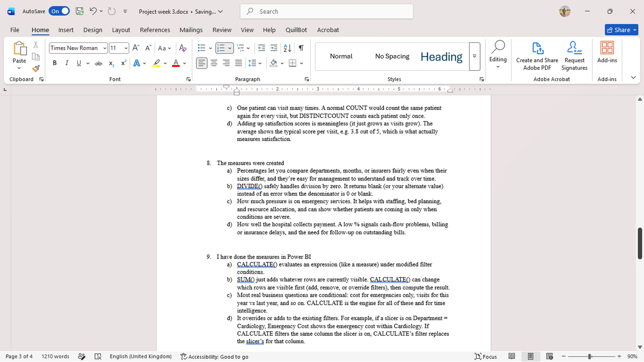The image size is (644, 362).
Task: Expand the Styles gallery
Action: pyautogui.click(x=474, y=57)
